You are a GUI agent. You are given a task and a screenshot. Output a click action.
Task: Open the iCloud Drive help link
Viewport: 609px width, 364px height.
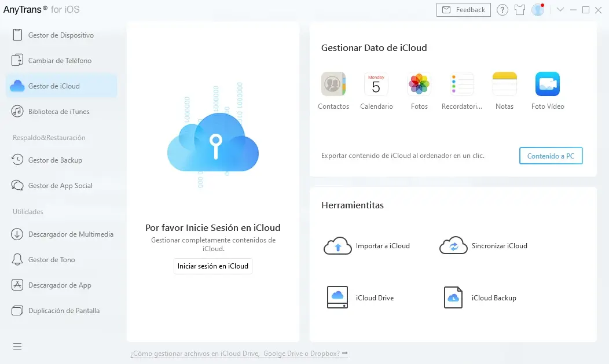[x=239, y=354]
